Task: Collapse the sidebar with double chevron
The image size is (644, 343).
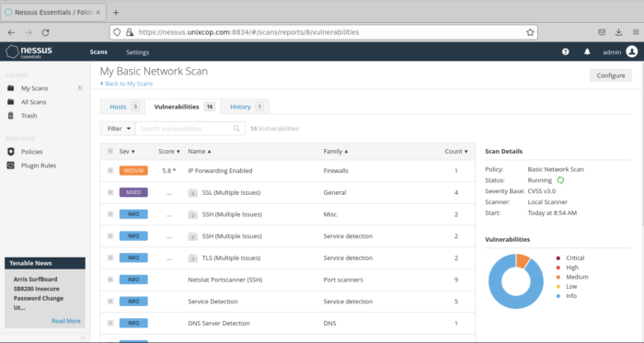Action: [83, 337]
